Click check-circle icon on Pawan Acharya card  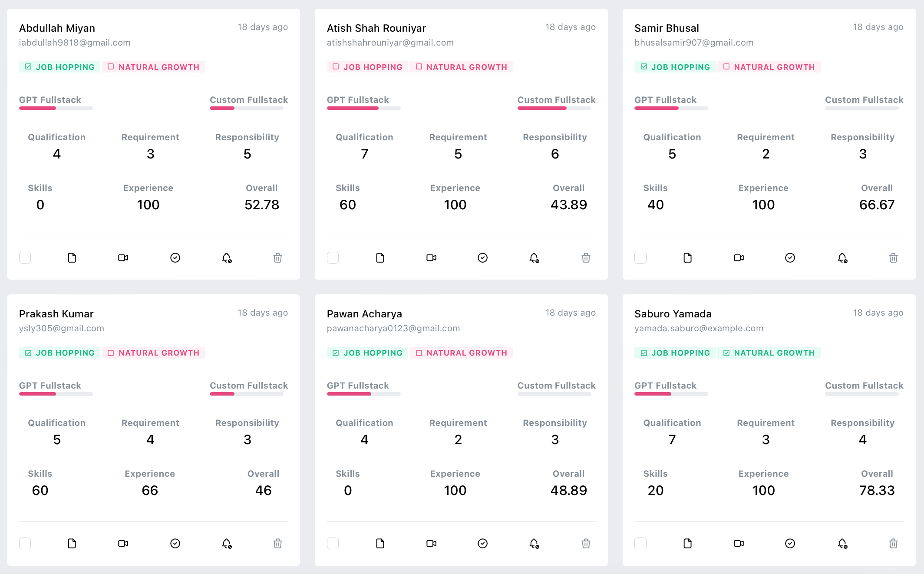(x=482, y=544)
